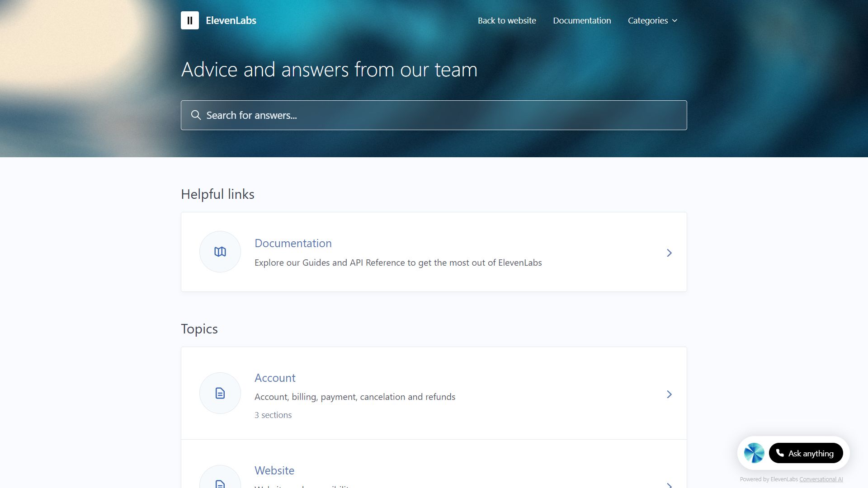Image resolution: width=868 pixels, height=488 pixels.
Task: Click the magnifying glass search icon
Action: [196, 115]
